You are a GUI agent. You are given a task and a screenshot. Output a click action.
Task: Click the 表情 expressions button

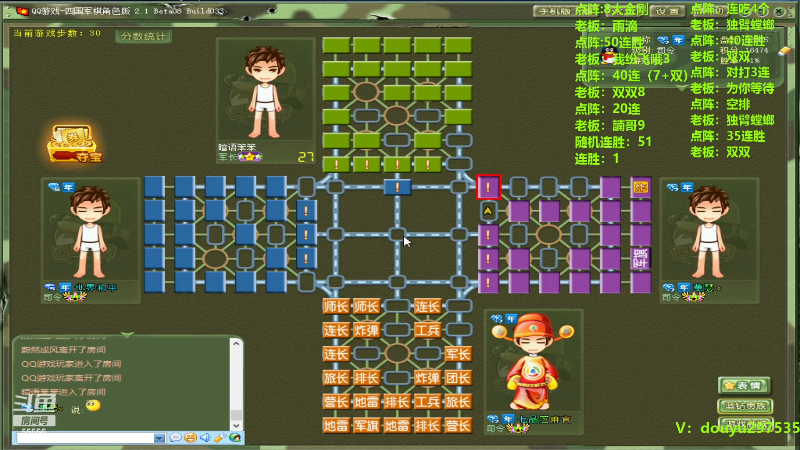tap(744, 385)
